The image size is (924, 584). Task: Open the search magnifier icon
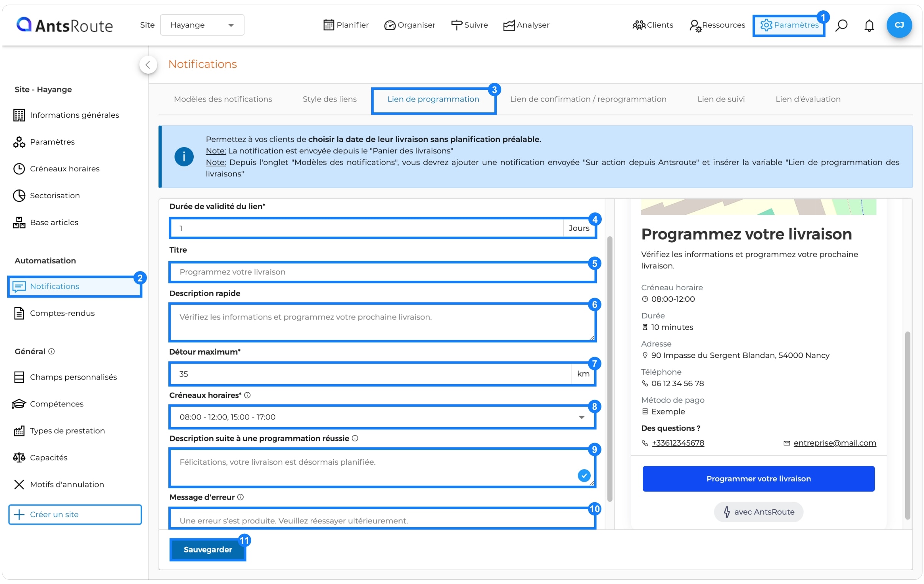pyautogui.click(x=841, y=25)
